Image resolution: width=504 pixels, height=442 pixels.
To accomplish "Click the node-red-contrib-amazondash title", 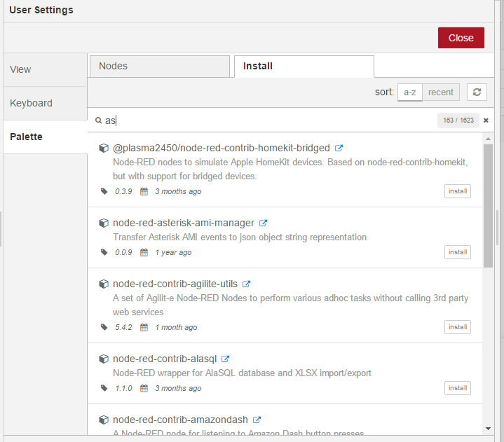I will (180, 420).
